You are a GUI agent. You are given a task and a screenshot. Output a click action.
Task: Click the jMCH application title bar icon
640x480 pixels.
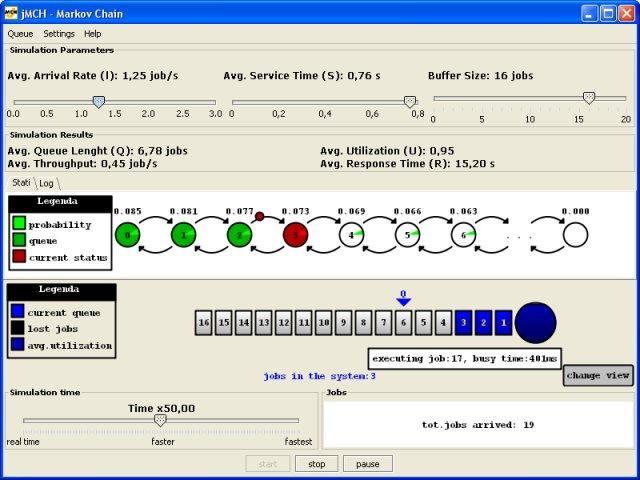13,13
